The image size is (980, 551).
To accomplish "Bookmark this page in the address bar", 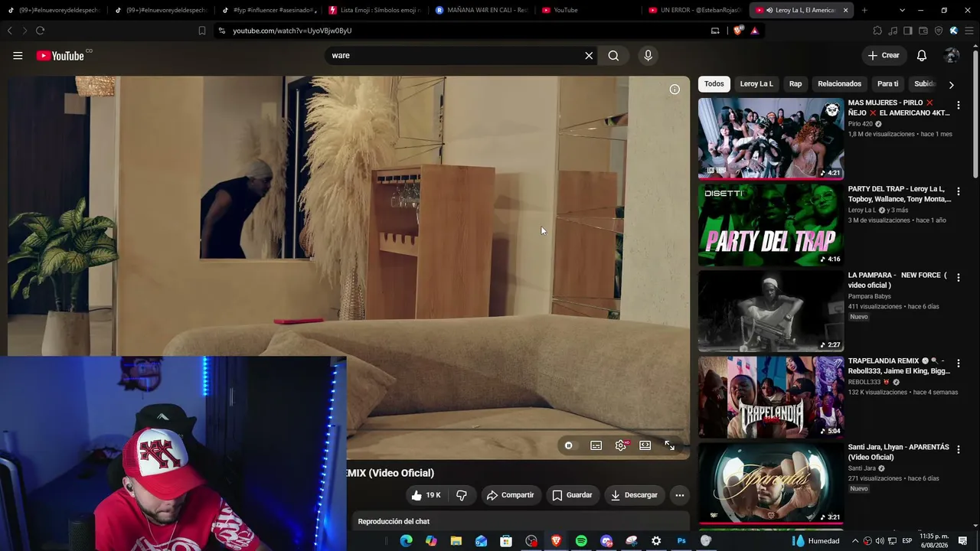I will tap(202, 31).
